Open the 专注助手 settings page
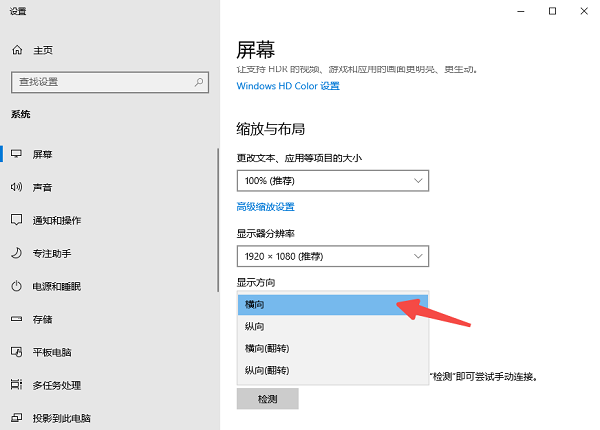This screenshot has width=600, height=430. coord(52,253)
